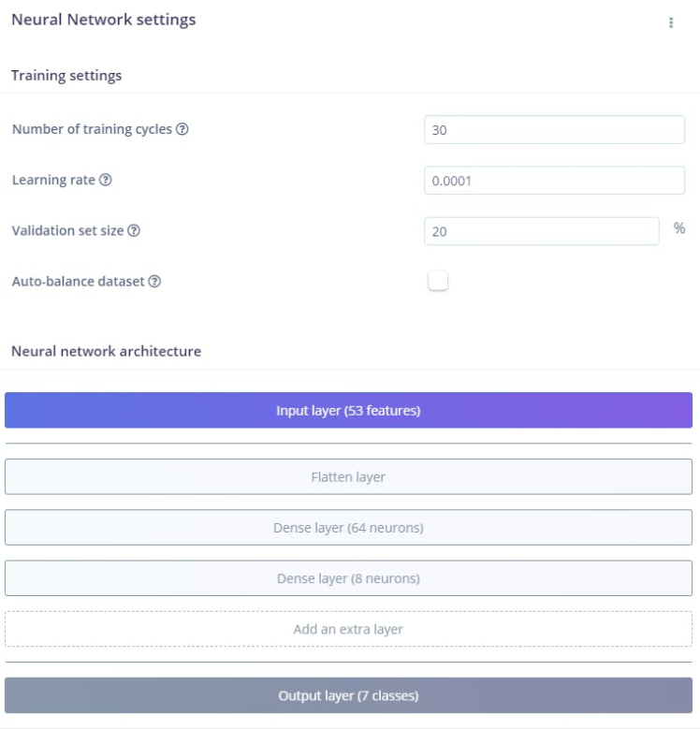Image resolution: width=700 pixels, height=729 pixels.
Task: Toggle the Auto-balance dataset checkbox
Action: (x=437, y=281)
